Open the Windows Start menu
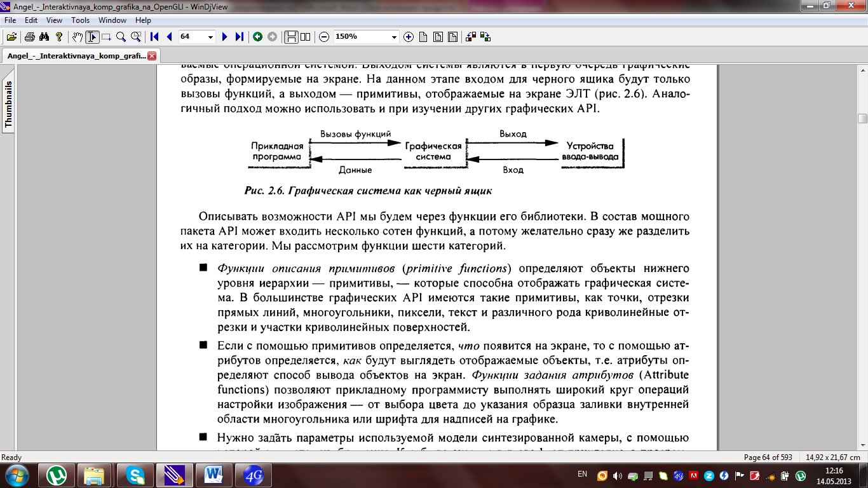 (x=17, y=475)
